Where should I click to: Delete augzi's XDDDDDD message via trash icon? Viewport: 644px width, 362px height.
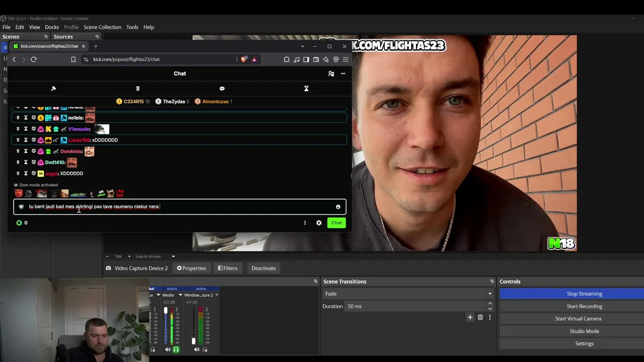click(x=18, y=173)
